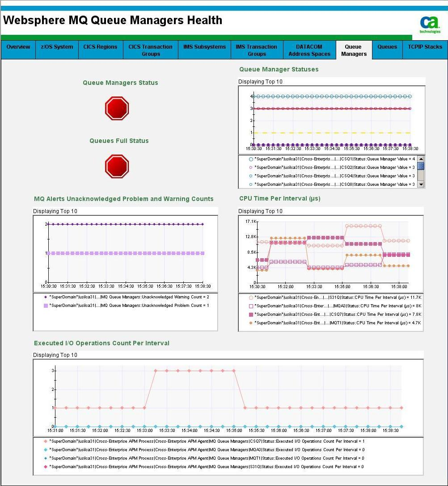Image resolution: width=448 pixels, height=486 pixels.
Task: Click the first I/O data point at value 3 (15:33:15)
Action: click(x=156, y=371)
